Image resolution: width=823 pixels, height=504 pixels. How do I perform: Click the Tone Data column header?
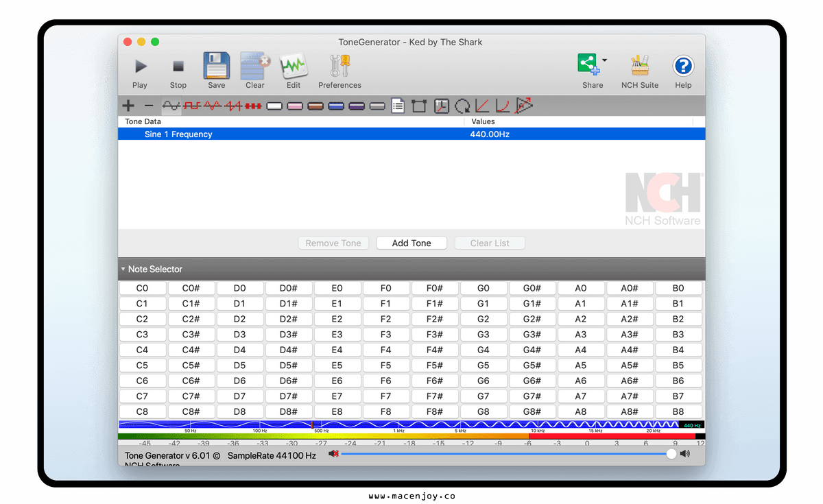(143, 121)
